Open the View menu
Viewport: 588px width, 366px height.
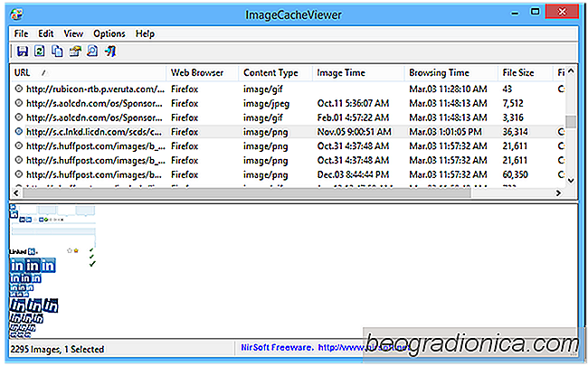(75, 33)
